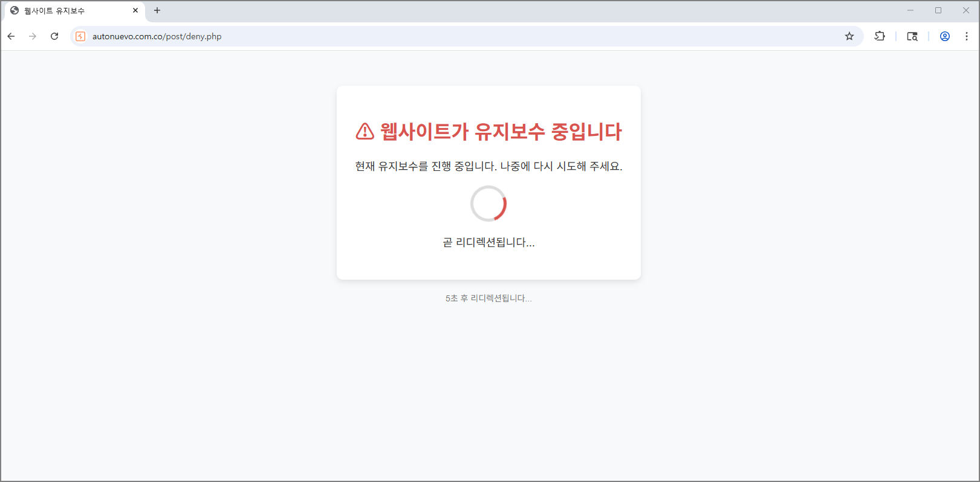Bookmark this page with the star icon
980x482 pixels.
pyautogui.click(x=849, y=36)
